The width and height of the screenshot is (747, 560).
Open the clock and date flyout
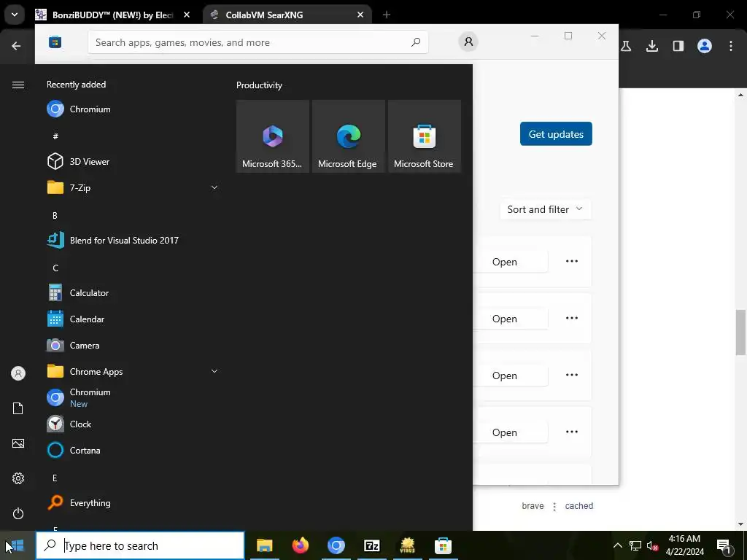coord(684,545)
